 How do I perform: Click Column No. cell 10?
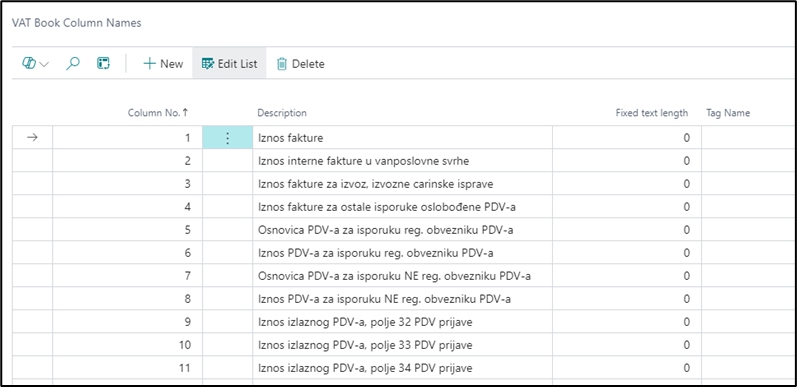pyautogui.click(x=128, y=345)
